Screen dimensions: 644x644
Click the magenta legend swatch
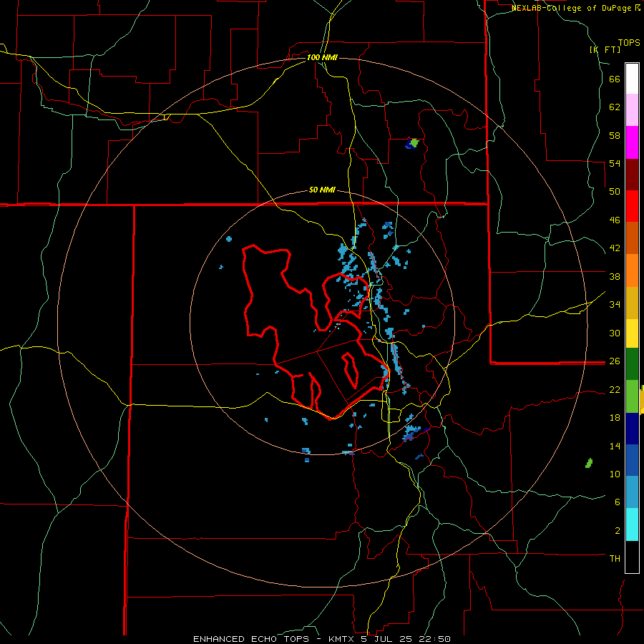coord(632,142)
